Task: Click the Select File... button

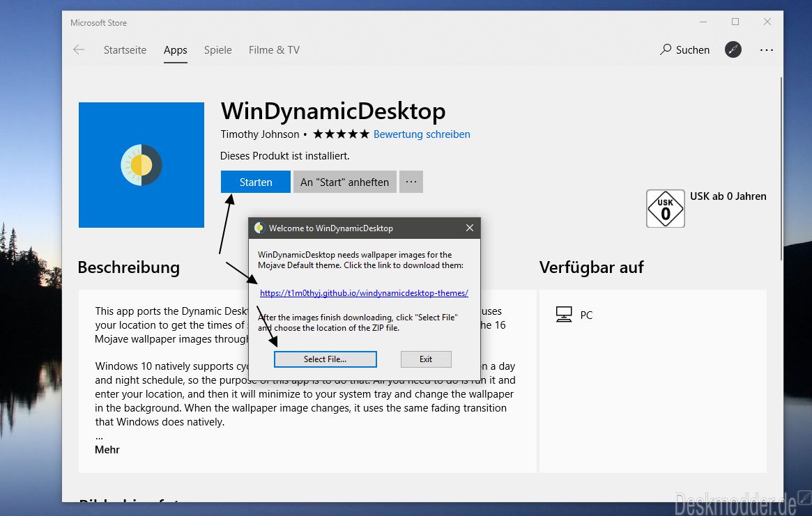Action: click(325, 359)
